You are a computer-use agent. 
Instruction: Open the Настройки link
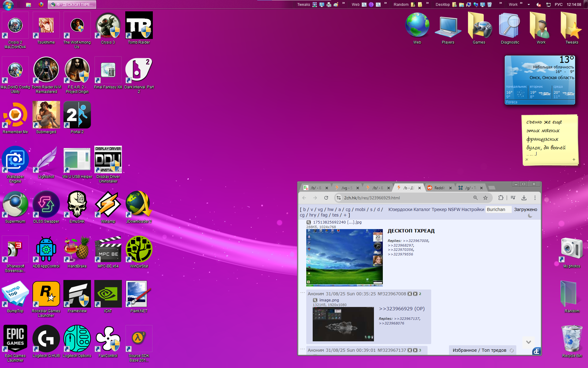(473, 209)
